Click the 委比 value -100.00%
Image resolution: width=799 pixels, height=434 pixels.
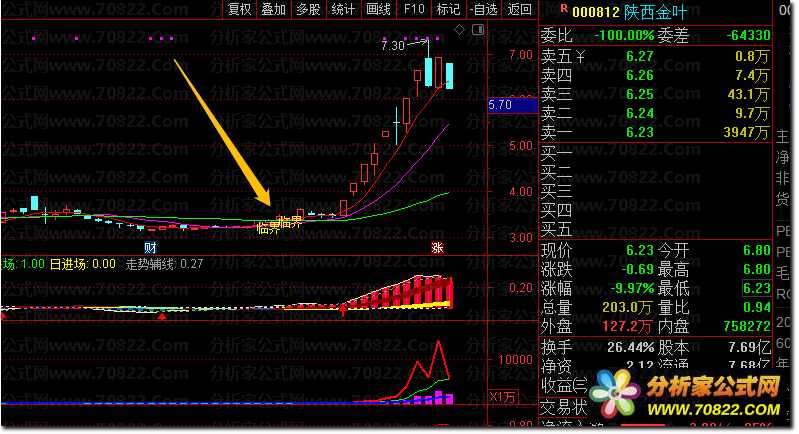click(x=624, y=35)
